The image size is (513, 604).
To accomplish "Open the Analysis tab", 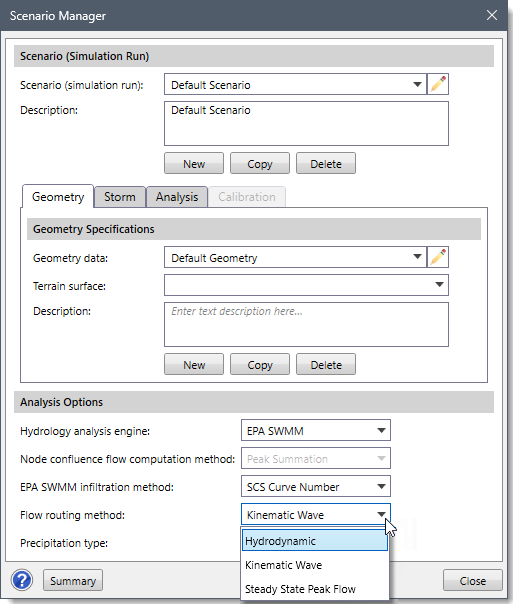I will pos(177,197).
